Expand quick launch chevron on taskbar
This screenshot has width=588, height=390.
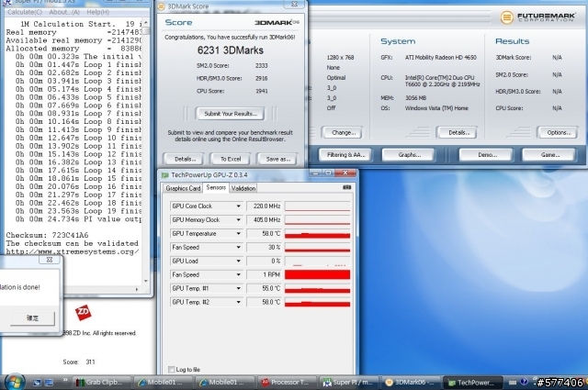(x=65, y=380)
